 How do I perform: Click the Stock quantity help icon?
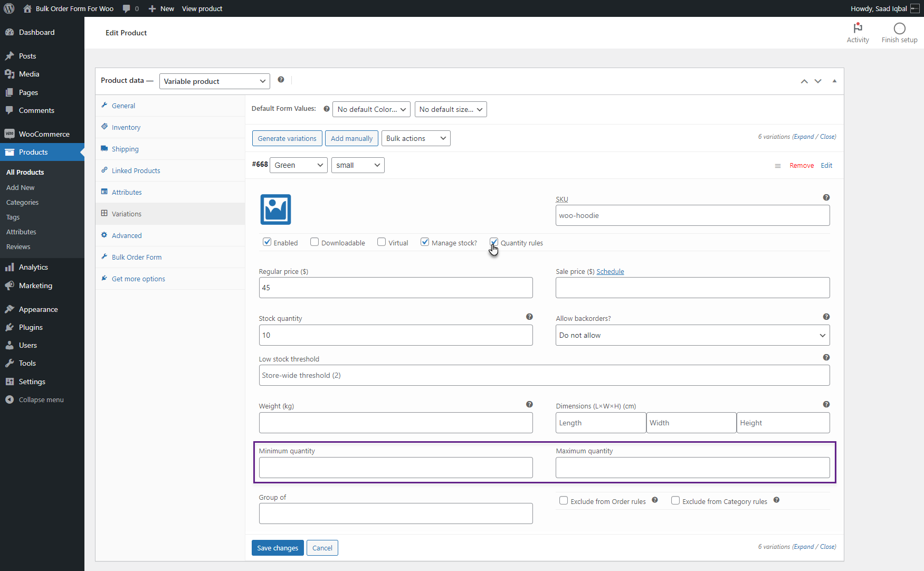pos(529,317)
